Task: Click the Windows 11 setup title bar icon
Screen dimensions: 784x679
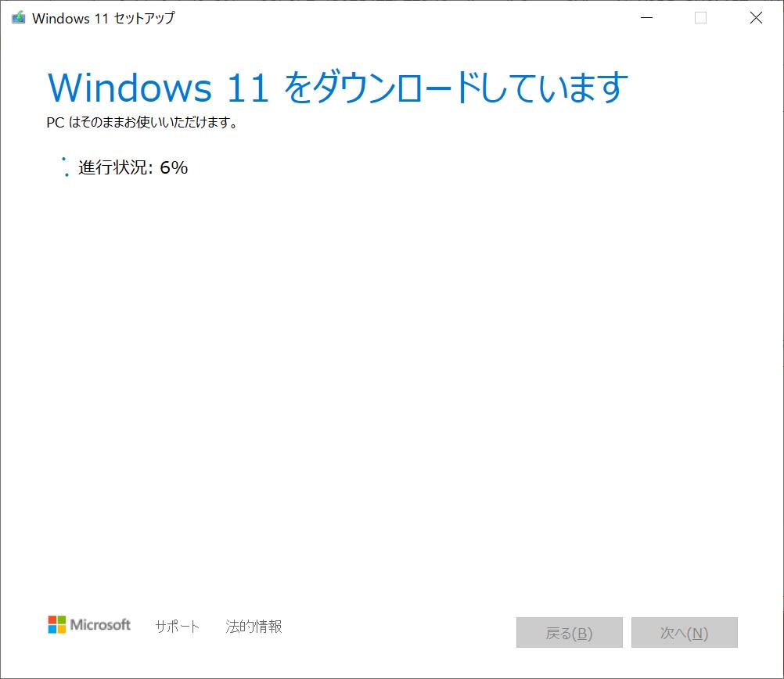Action: coord(19,18)
